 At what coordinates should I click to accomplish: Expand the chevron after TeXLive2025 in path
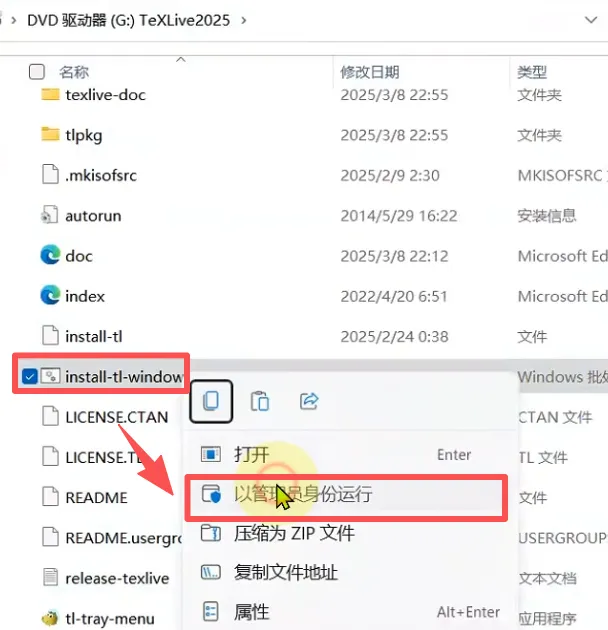point(244,20)
